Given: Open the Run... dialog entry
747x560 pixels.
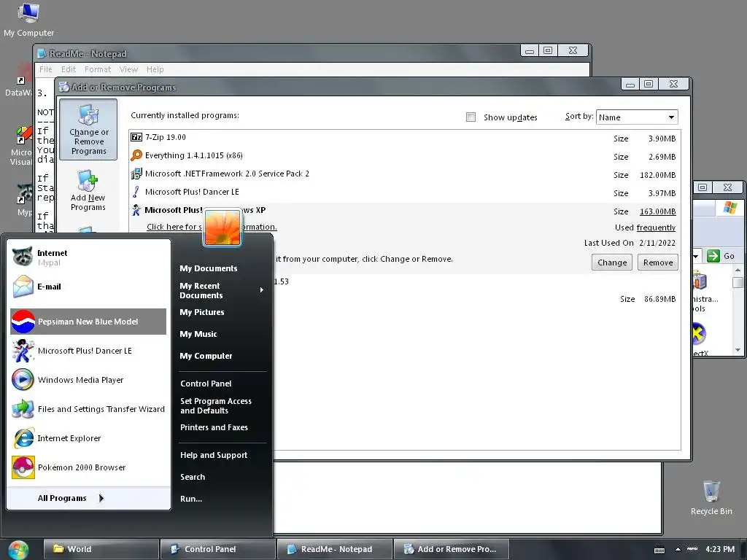Looking at the screenshot, I should pyautogui.click(x=191, y=499).
